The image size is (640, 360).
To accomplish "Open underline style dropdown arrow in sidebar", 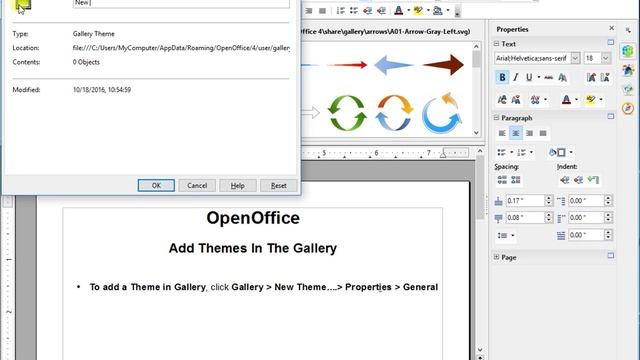I will (538, 77).
